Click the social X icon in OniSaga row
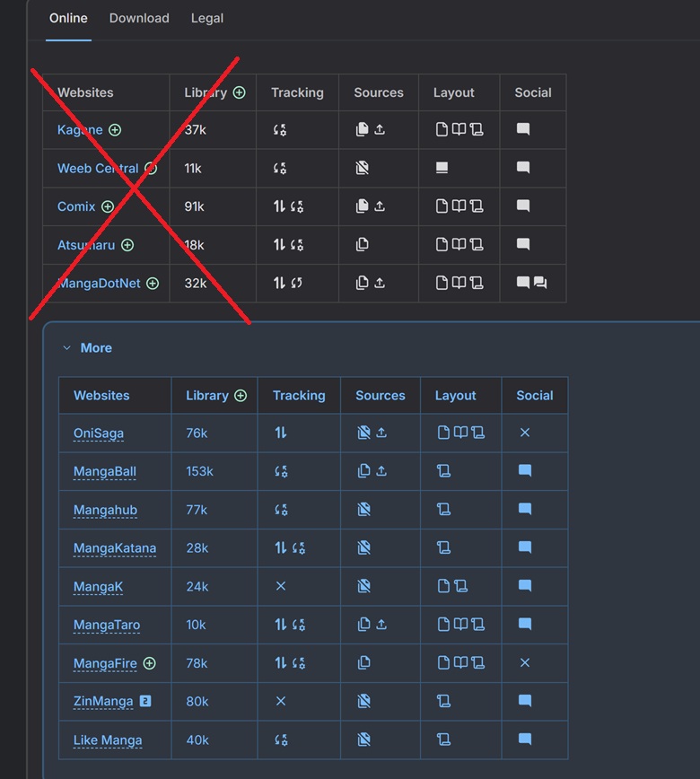This screenshot has height=779, width=700. tap(525, 433)
